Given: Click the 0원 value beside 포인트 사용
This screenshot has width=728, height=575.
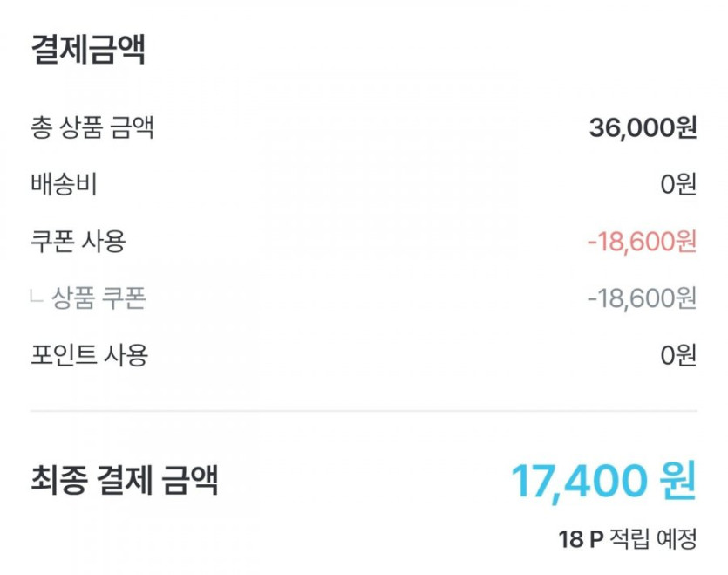Looking at the screenshot, I should pos(678,355).
